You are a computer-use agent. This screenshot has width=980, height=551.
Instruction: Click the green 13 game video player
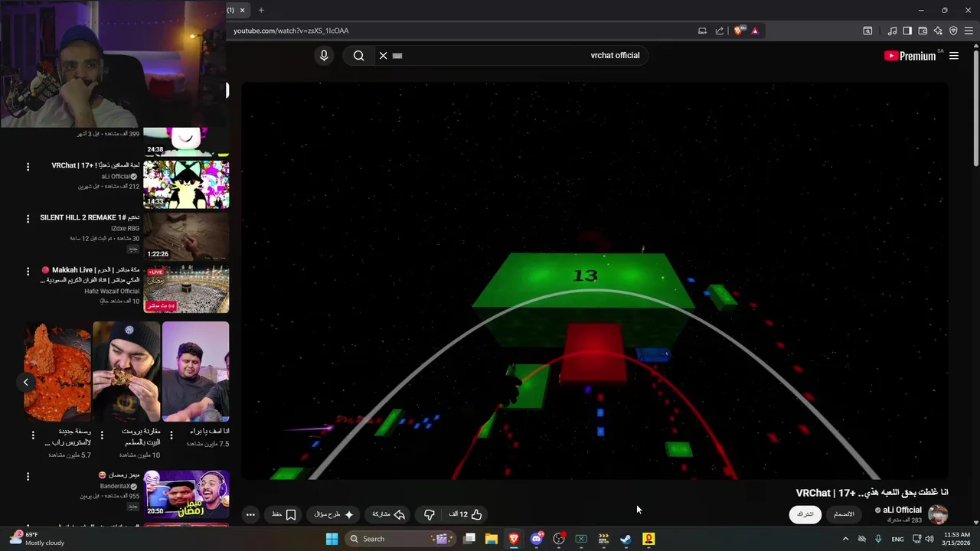tap(594, 281)
